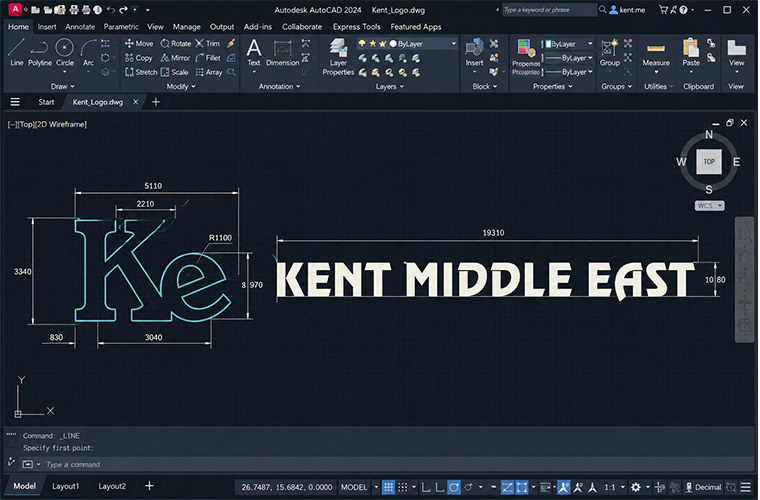Add a new drawing tab with plus
Viewport: 760px width, 500px height.
point(156,102)
